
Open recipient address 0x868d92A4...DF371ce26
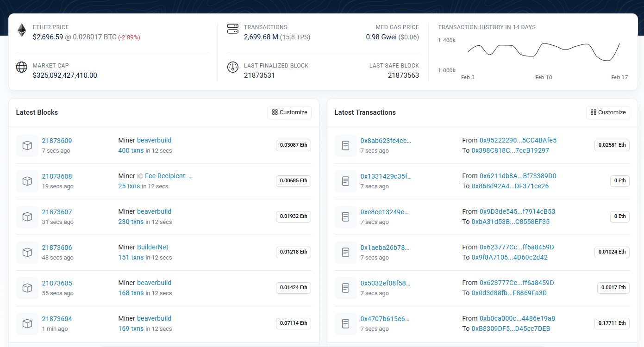coord(510,186)
